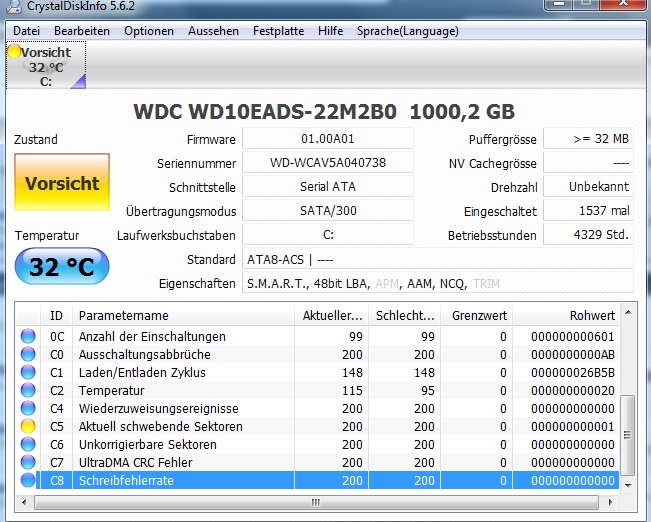This screenshot has width=651, height=522.
Task: Click the Übertragungsmodus SATA/300 field
Action: click(x=328, y=211)
